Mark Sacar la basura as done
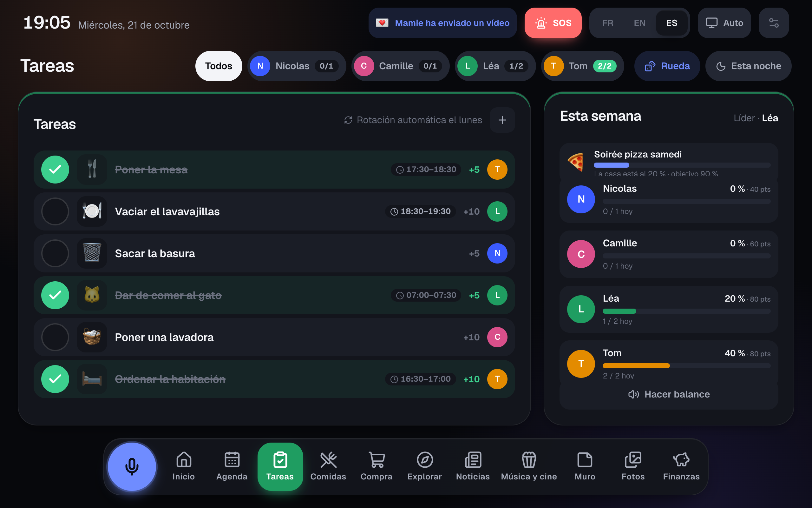Viewport: 812px width, 508px height. click(x=55, y=253)
